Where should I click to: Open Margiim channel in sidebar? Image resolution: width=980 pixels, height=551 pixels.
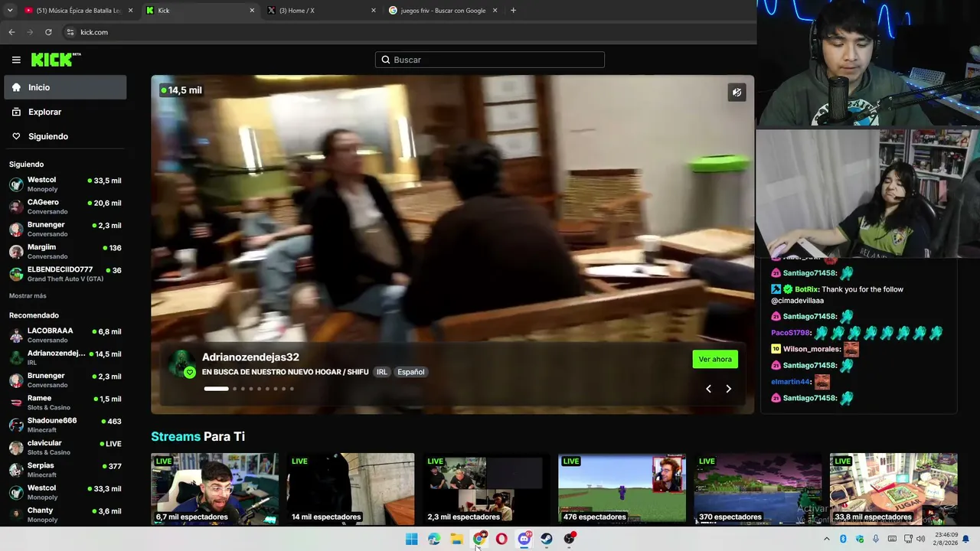[x=65, y=252]
